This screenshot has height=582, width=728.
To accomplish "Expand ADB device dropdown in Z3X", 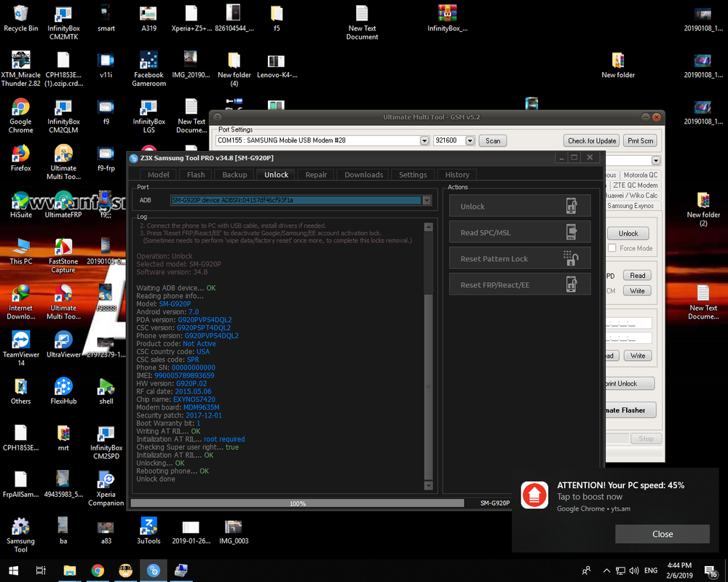I will 426,200.
